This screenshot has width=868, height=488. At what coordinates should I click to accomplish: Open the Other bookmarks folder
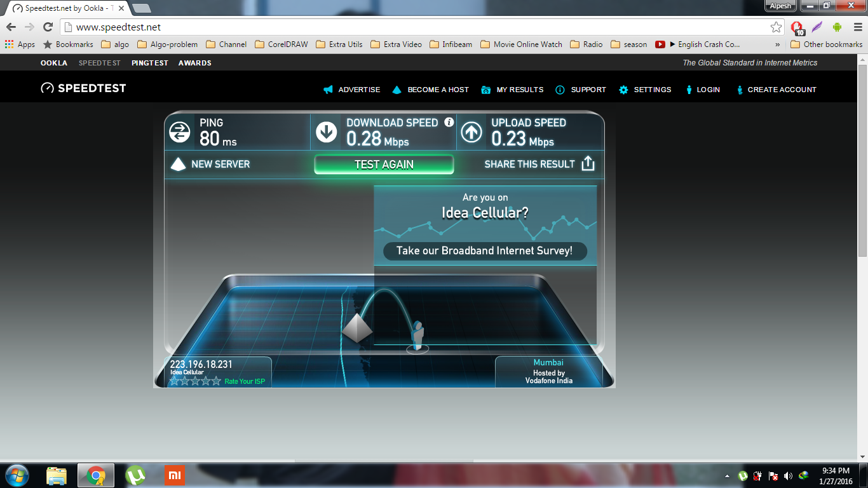(827, 44)
